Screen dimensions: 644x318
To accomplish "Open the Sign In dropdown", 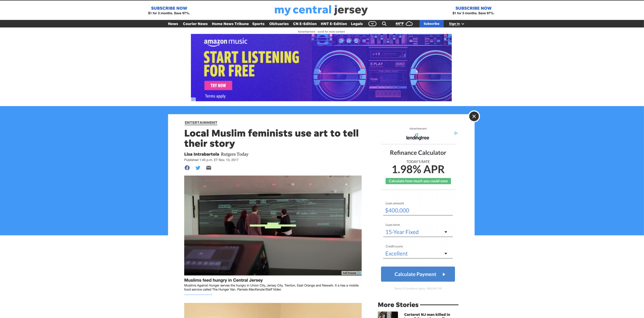I will tap(456, 24).
